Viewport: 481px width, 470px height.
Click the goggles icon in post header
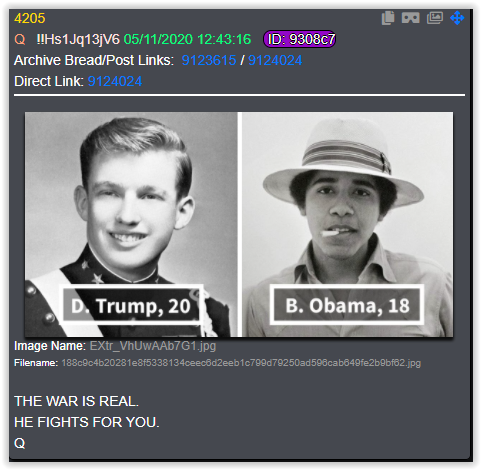[410, 18]
